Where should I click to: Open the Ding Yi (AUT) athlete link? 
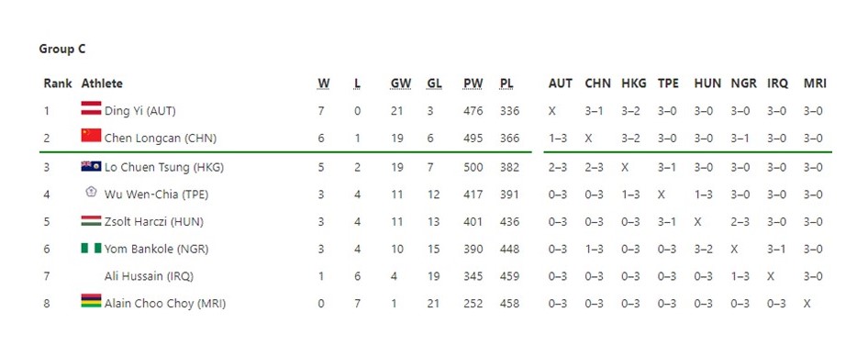[140, 111]
